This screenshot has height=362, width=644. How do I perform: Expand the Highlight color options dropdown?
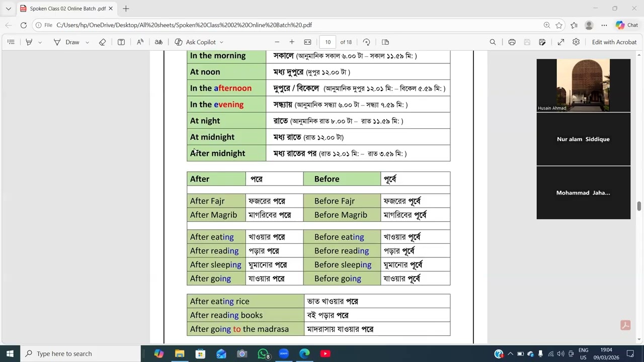tap(40, 42)
